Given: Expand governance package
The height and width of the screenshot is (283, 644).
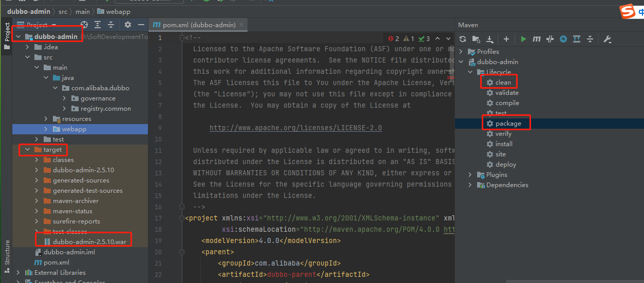Looking at the screenshot, I should (65, 98).
